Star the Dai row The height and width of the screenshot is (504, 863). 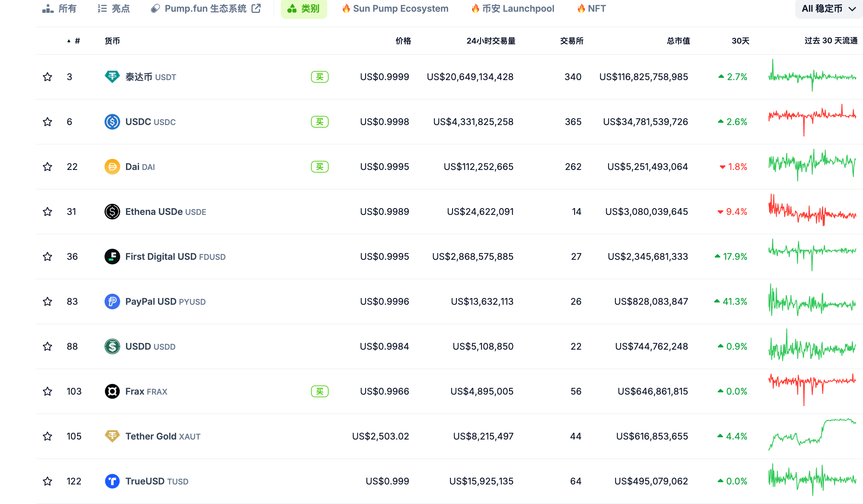click(48, 167)
